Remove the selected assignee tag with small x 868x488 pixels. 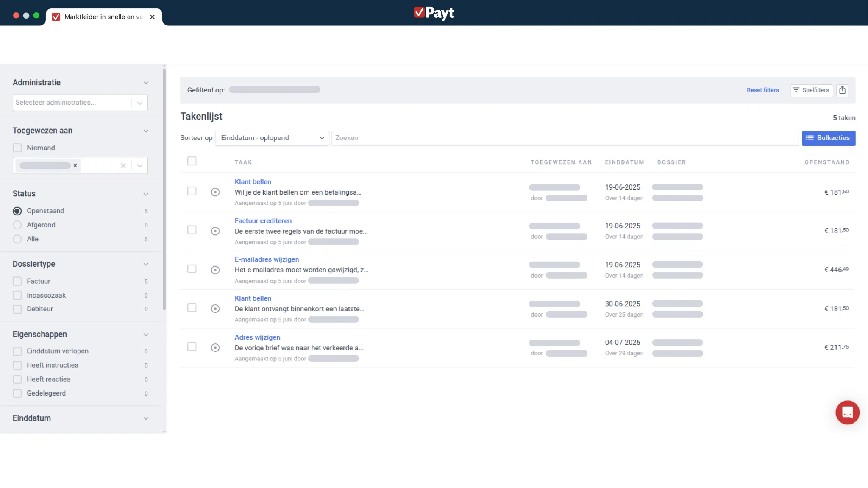click(75, 166)
